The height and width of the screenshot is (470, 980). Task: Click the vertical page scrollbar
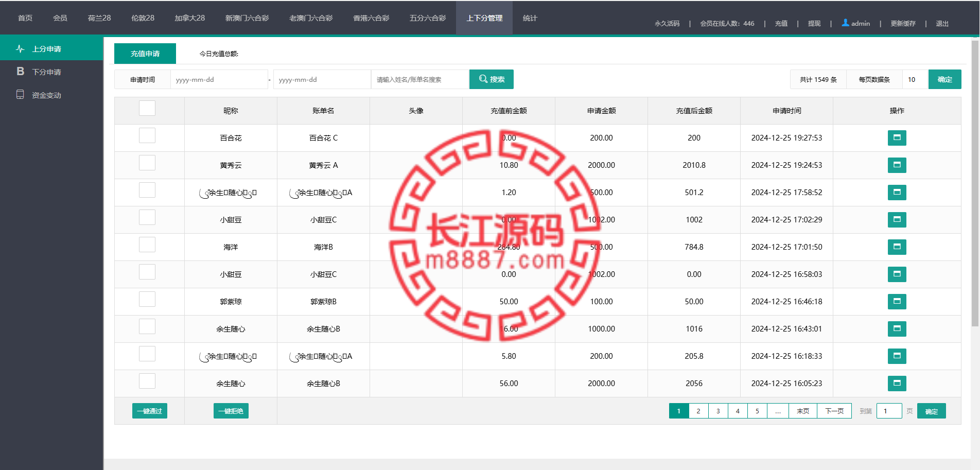975,183
